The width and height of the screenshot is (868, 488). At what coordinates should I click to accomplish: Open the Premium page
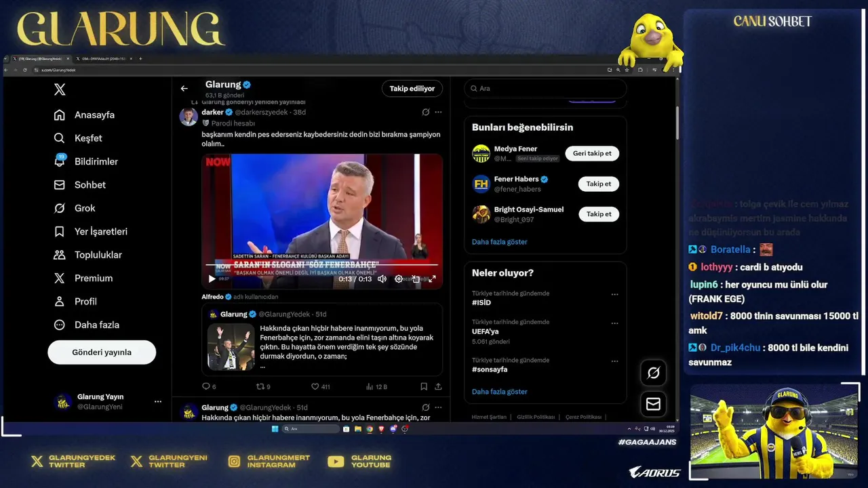click(83, 278)
